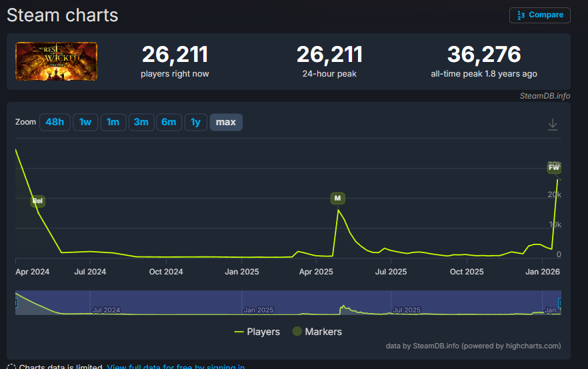Click the 26,211 players right now value
The width and height of the screenshot is (588, 369).
(x=175, y=55)
